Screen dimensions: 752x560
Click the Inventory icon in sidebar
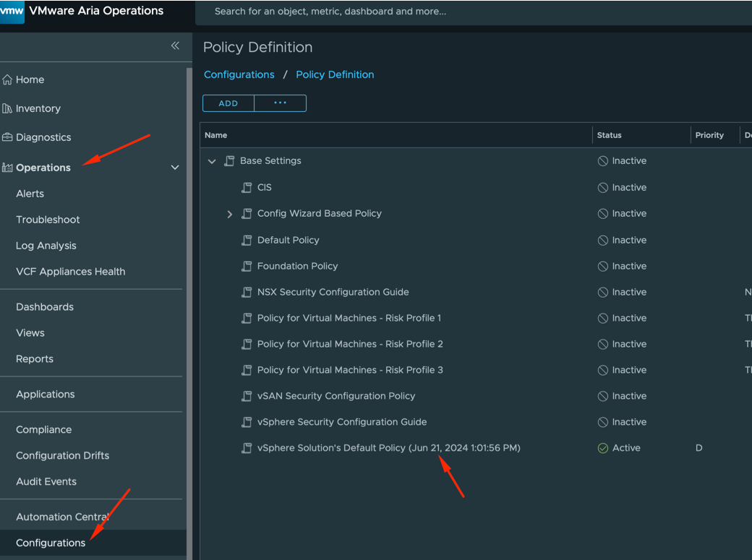coord(7,108)
